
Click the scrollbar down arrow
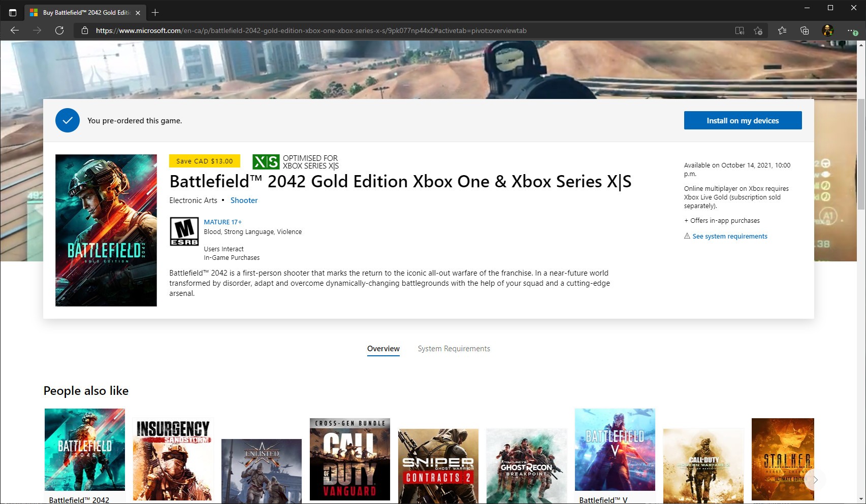click(x=861, y=499)
